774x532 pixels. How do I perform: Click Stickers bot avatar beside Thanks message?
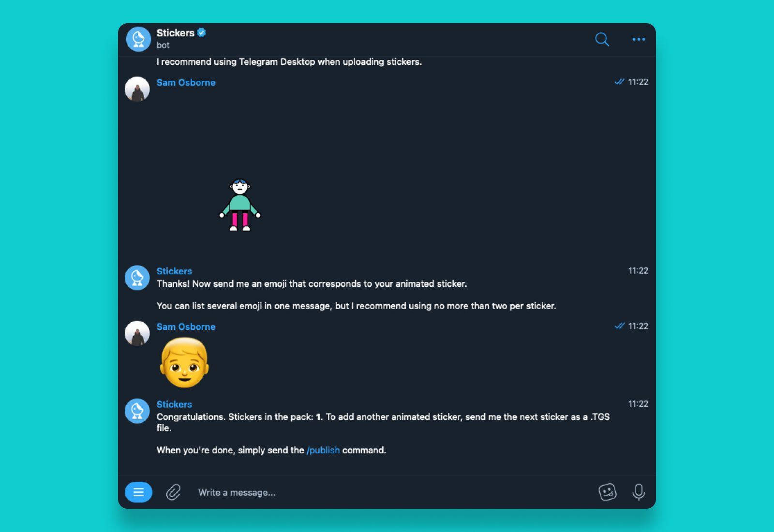pyautogui.click(x=137, y=278)
